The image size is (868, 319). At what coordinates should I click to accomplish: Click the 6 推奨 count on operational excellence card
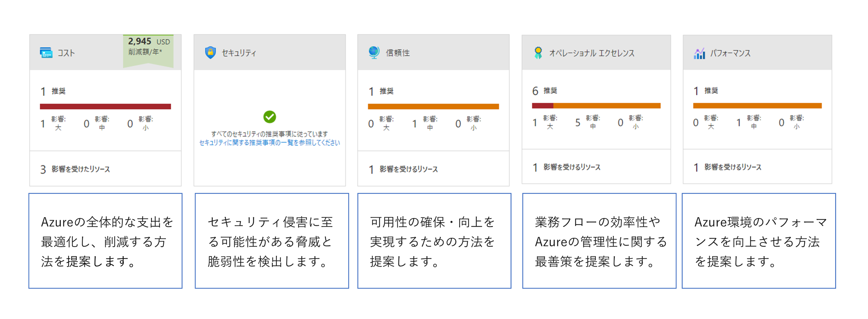546,90
